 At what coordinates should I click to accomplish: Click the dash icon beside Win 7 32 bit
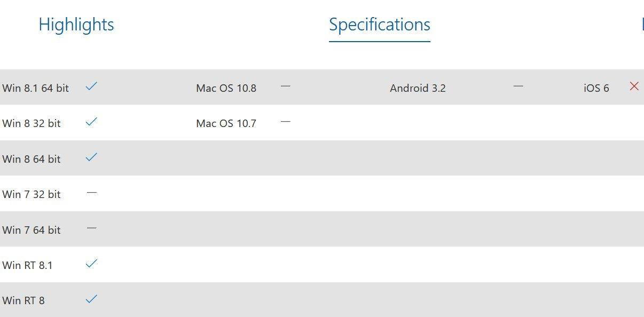(x=91, y=193)
